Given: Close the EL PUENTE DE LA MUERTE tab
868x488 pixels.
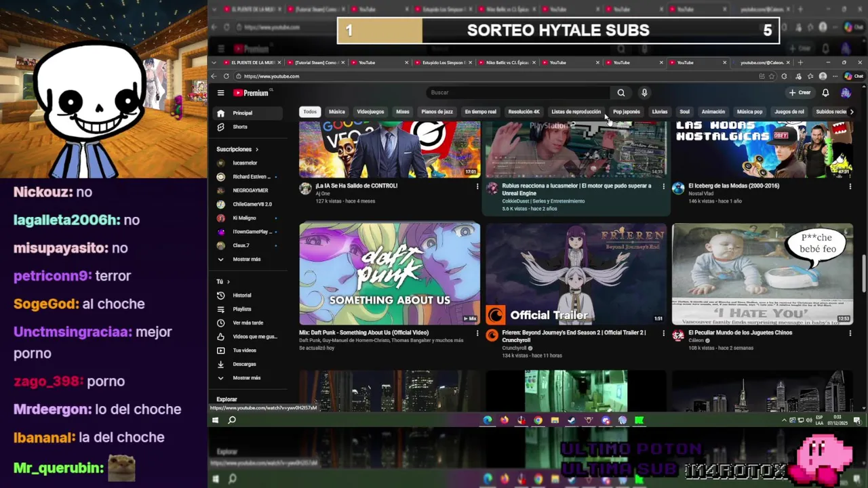Looking at the screenshot, I should click(x=279, y=62).
